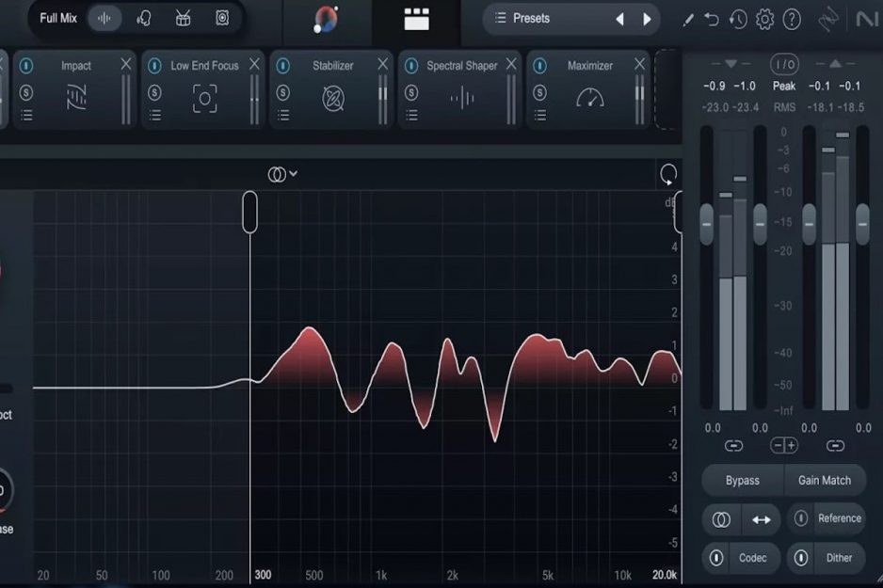
Task: Open the Low End Focus module
Action: point(201,65)
